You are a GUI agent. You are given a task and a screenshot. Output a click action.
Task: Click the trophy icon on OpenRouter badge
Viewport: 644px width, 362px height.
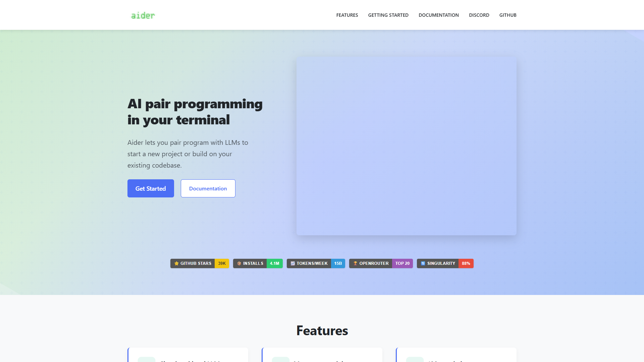click(x=355, y=263)
